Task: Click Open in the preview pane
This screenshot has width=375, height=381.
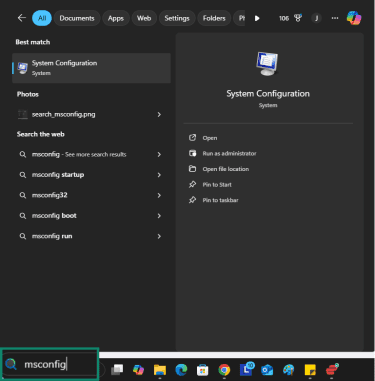Action: pos(210,138)
